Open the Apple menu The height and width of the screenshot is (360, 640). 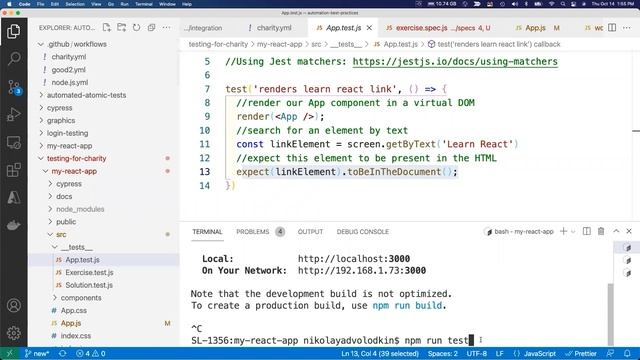point(9,4)
